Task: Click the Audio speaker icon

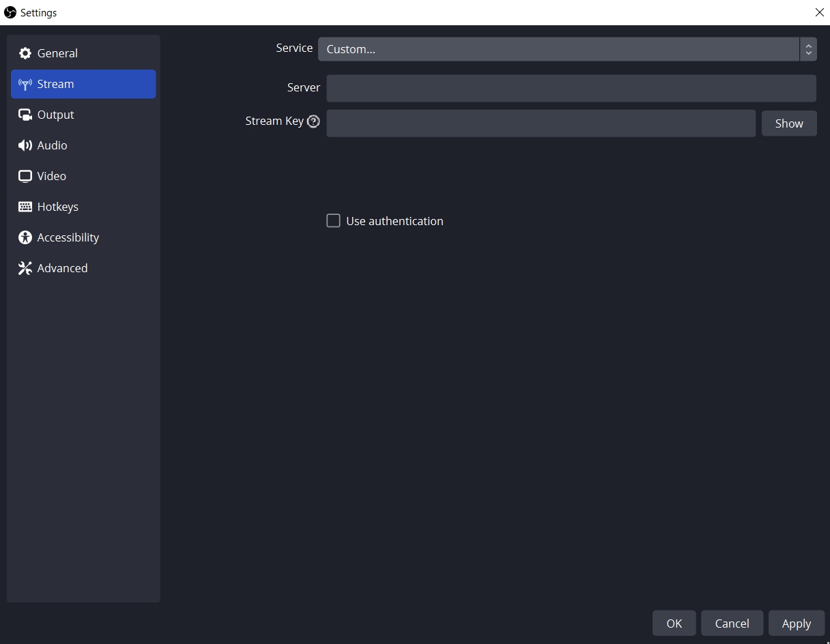Action: tap(25, 145)
